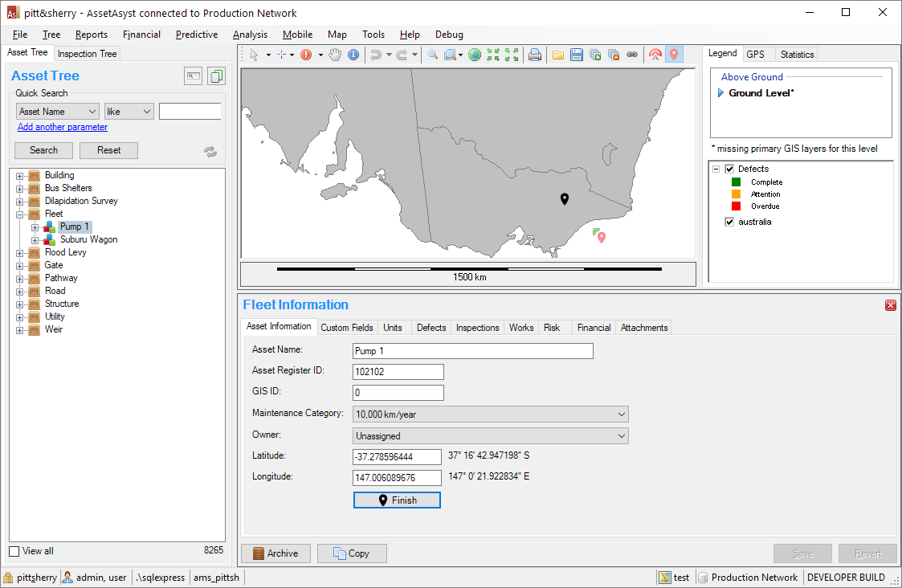Click the blue info identify tool
The image size is (902, 588).
[353, 55]
